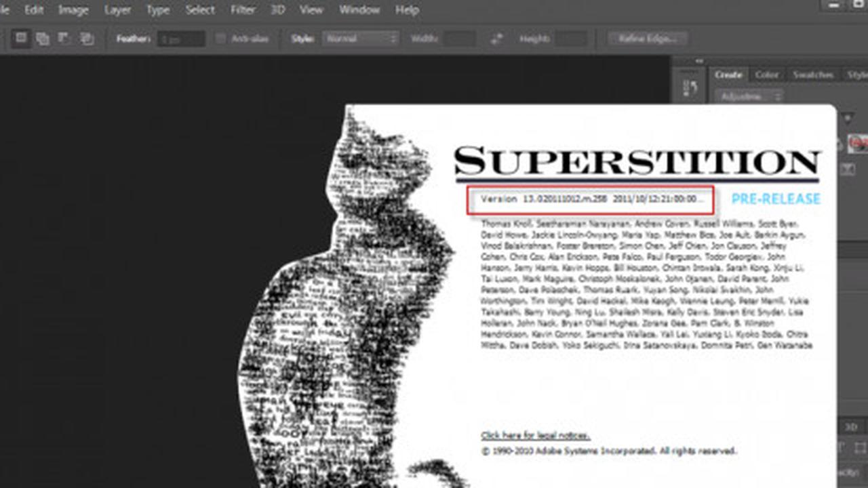
Task: Choose Add to selection mode icon
Action: click(x=43, y=39)
